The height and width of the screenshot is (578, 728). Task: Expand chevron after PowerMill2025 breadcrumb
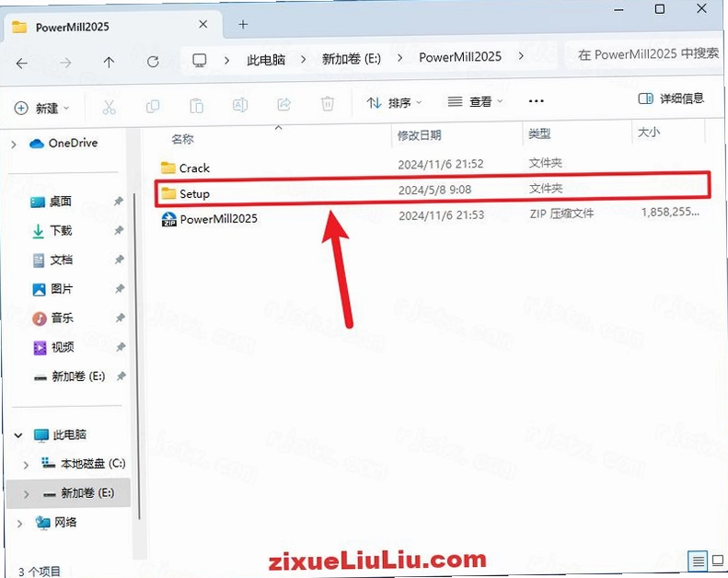521,56
